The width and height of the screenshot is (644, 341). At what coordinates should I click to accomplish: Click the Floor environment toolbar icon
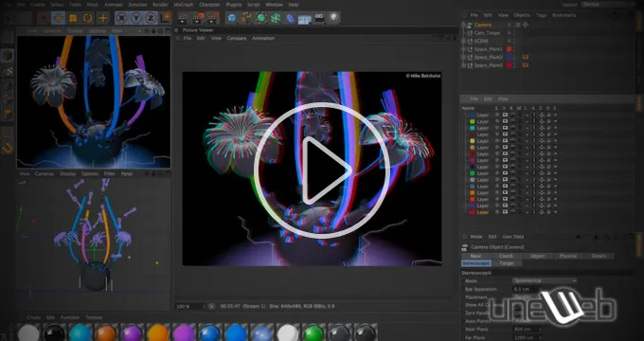(x=304, y=19)
